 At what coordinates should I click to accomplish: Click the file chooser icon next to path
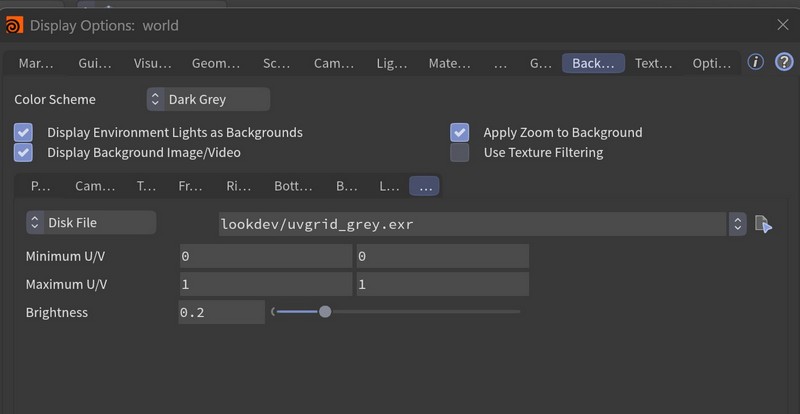pos(763,224)
